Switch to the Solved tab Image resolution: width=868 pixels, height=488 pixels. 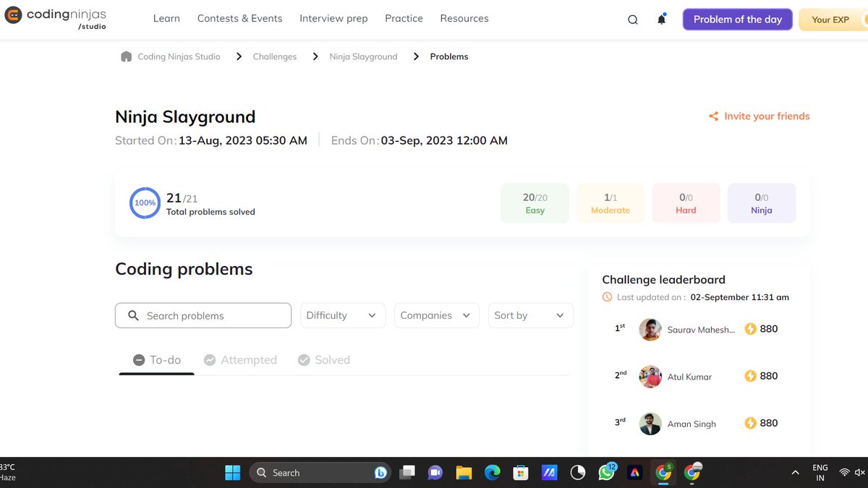click(324, 360)
